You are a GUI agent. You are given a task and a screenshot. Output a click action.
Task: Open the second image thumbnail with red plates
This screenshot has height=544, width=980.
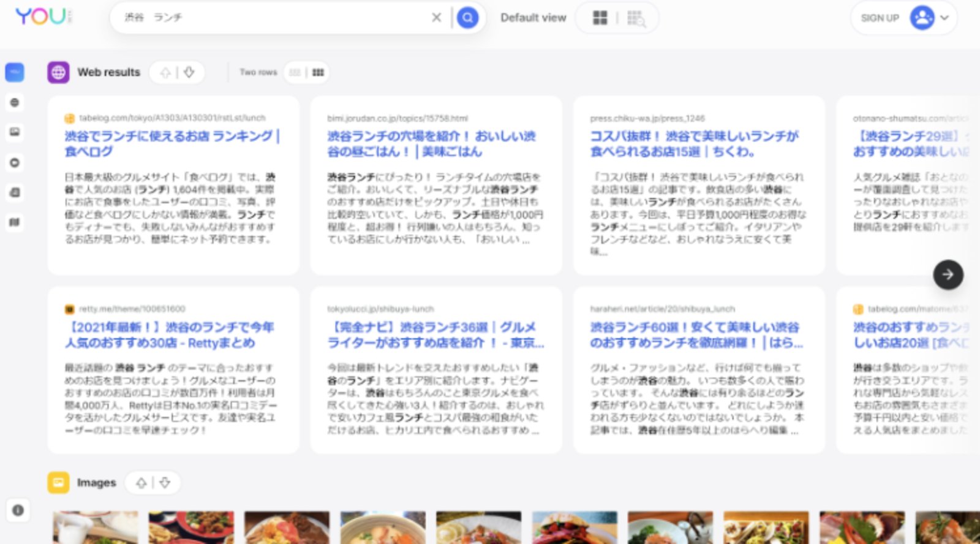(191, 527)
